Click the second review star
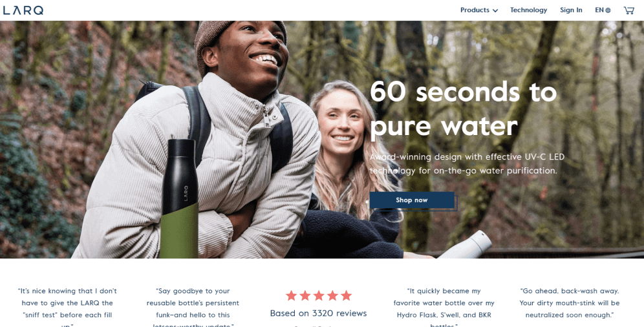Screen dimensions: 644x327 [305, 295]
